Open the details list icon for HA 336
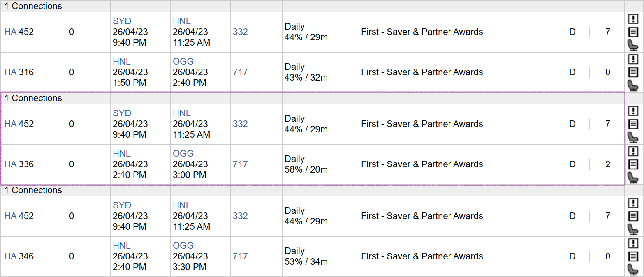This screenshot has height=277, width=644. tap(633, 164)
